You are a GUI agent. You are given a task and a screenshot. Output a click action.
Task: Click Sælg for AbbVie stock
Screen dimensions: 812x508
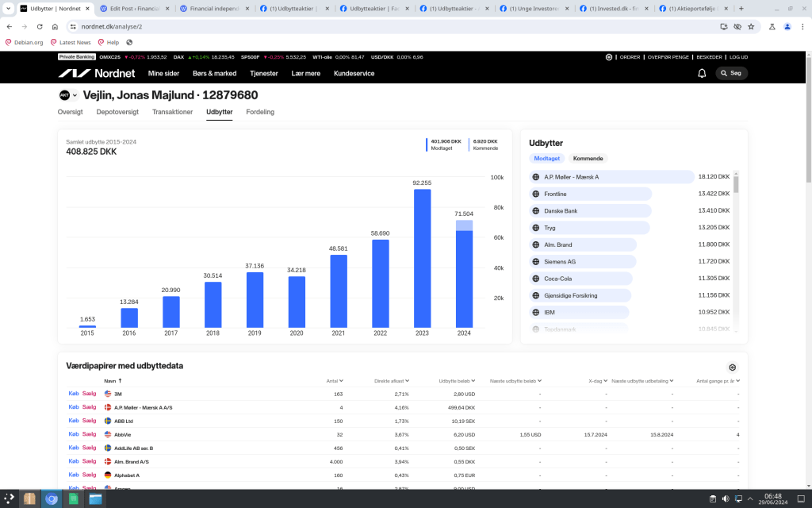tap(89, 434)
